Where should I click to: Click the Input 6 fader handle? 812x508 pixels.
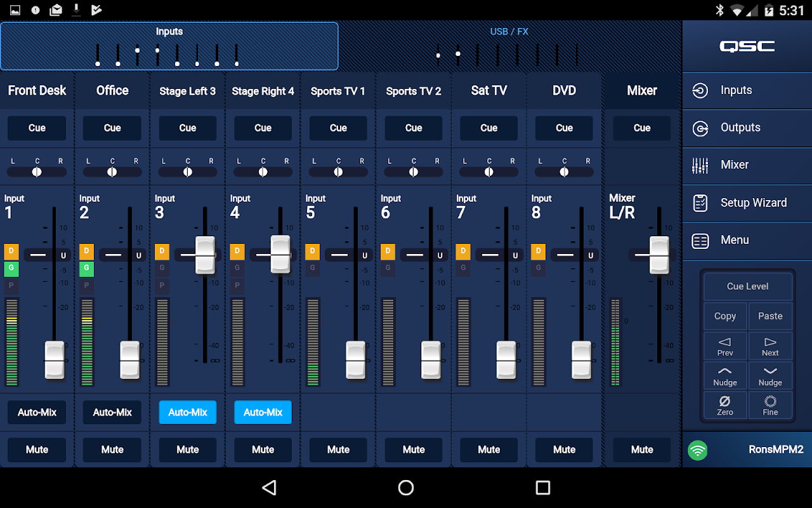pyautogui.click(x=431, y=360)
